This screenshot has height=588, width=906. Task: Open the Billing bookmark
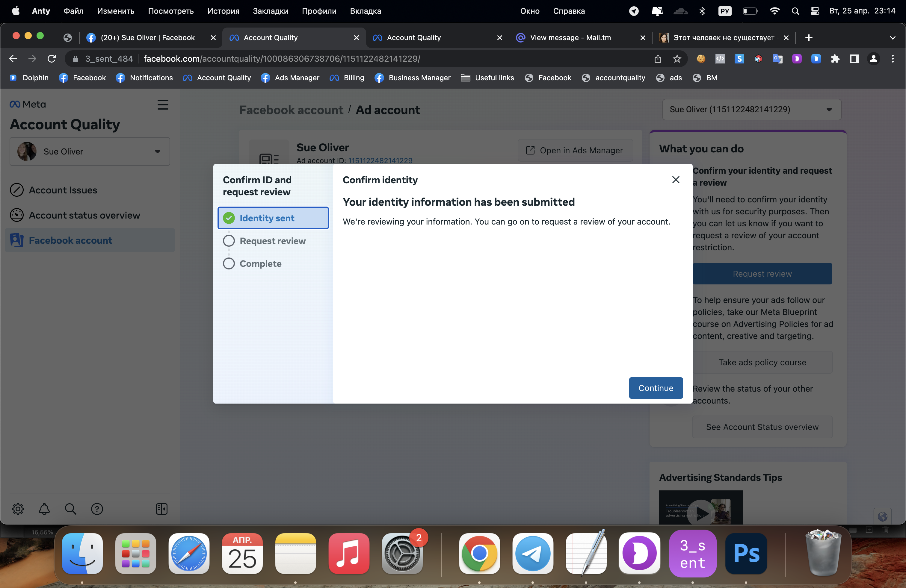click(347, 78)
